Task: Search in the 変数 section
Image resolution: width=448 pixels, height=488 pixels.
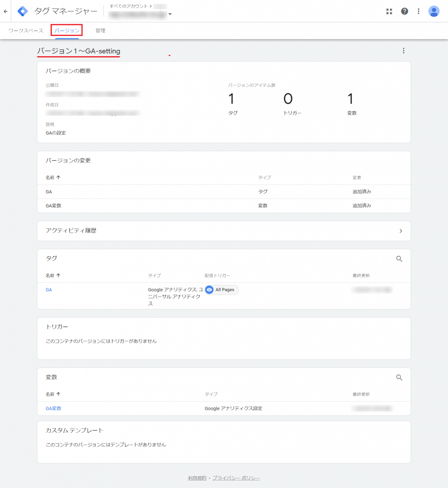Action: point(399,377)
